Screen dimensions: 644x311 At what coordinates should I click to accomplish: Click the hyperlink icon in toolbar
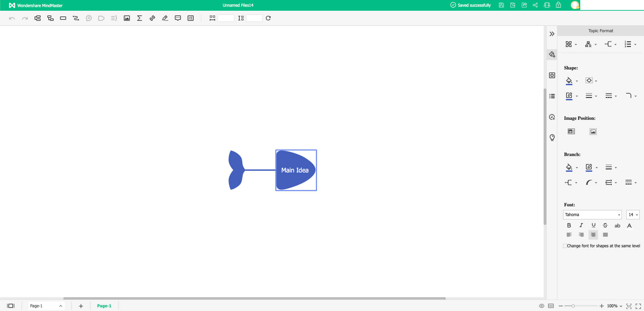pyautogui.click(x=152, y=18)
